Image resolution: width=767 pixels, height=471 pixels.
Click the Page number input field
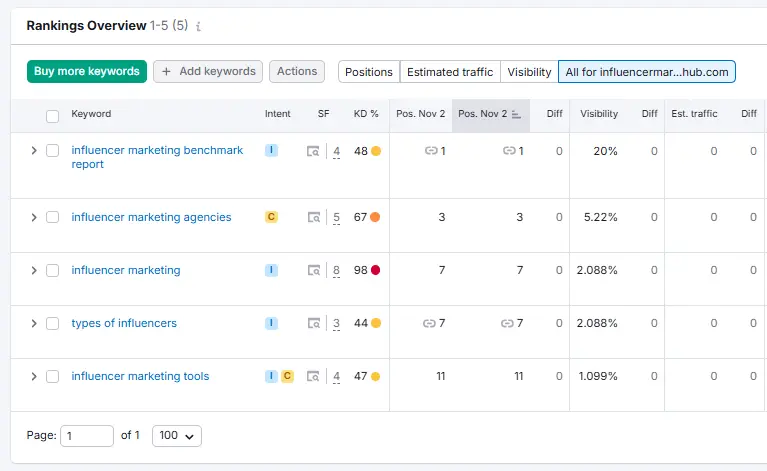coord(87,436)
